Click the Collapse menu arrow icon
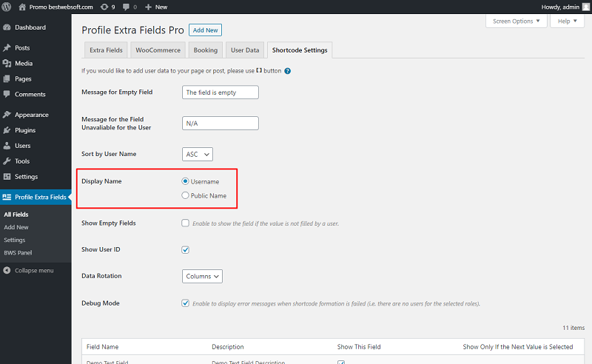Screen dimensions: 592x364 coord(7,270)
